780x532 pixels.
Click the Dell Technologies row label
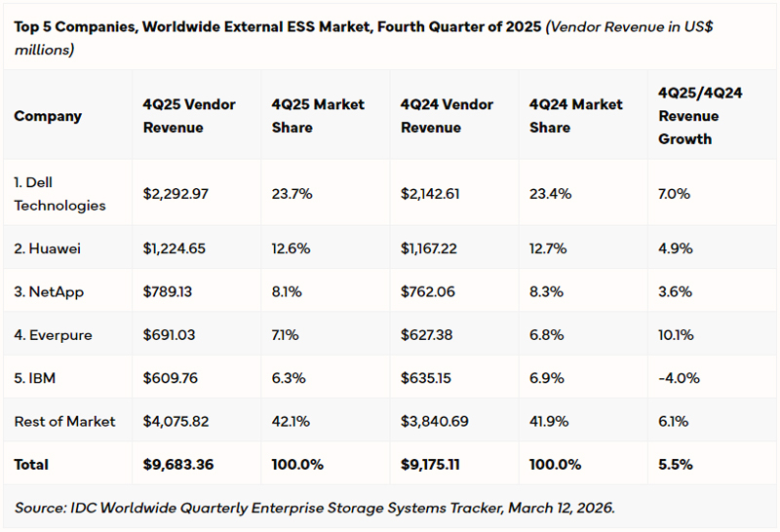pos(59,193)
